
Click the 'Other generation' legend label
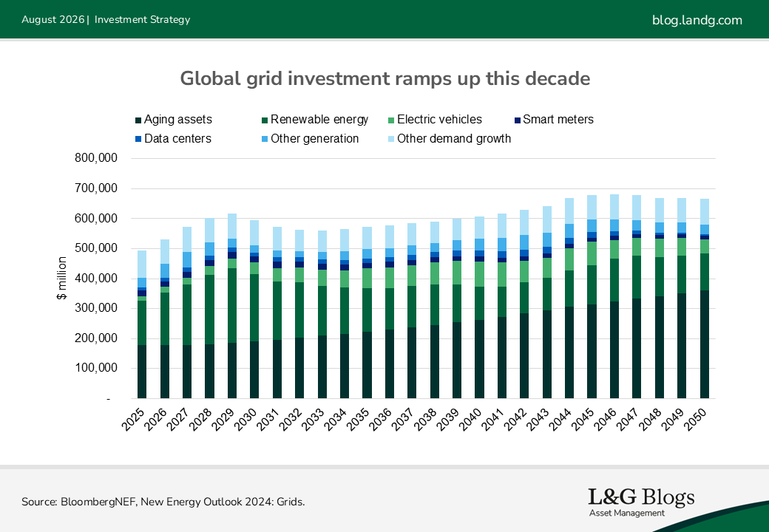pos(315,139)
